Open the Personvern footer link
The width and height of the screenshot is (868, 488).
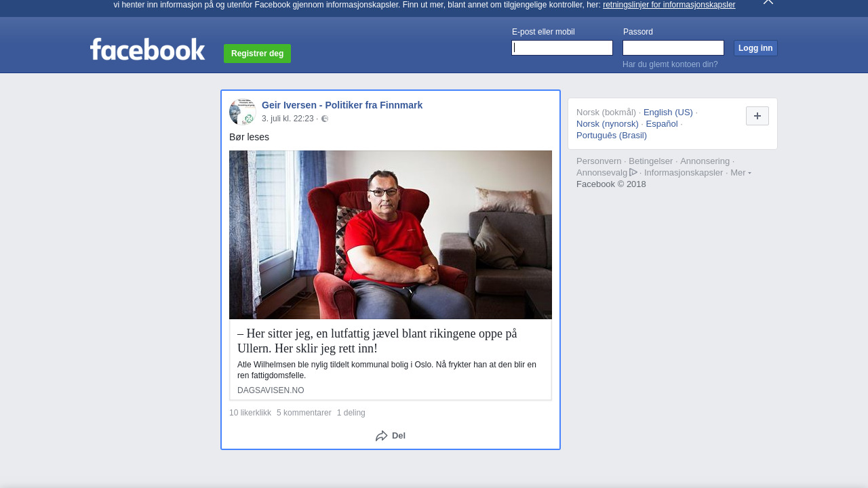click(599, 161)
